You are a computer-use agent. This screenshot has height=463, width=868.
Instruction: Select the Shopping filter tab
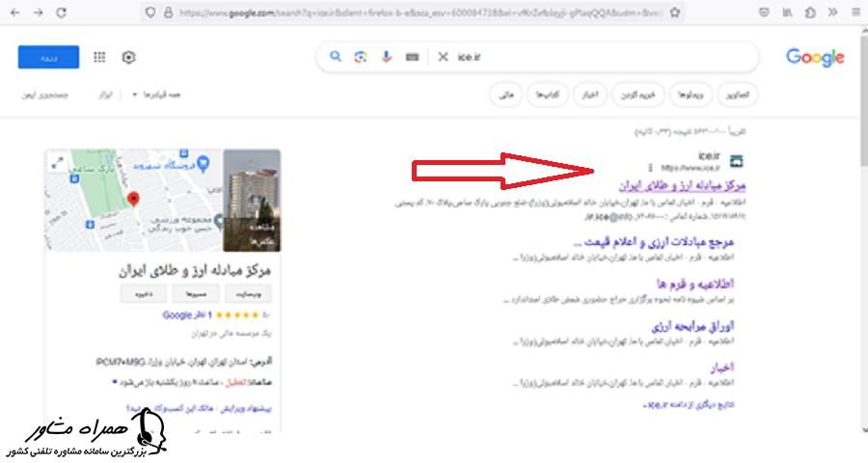coord(637,95)
